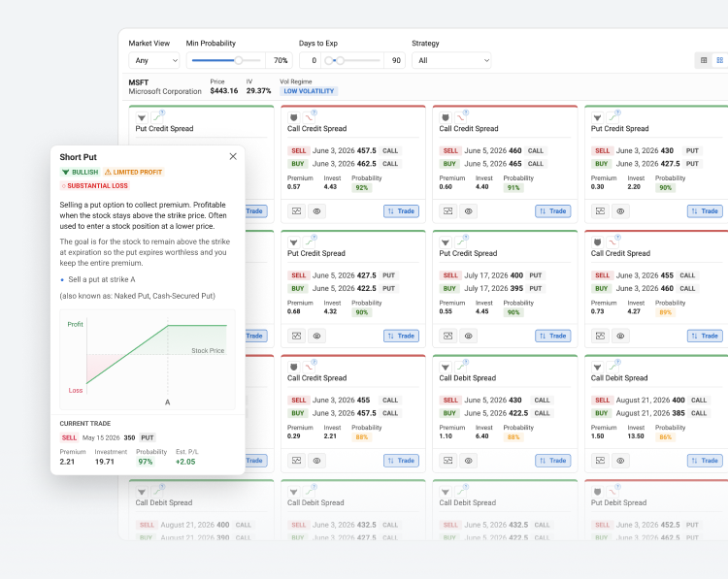
Task: Click the bearish icon on the 455/457.5 Call Credit Spread
Action: pyautogui.click(x=293, y=367)
